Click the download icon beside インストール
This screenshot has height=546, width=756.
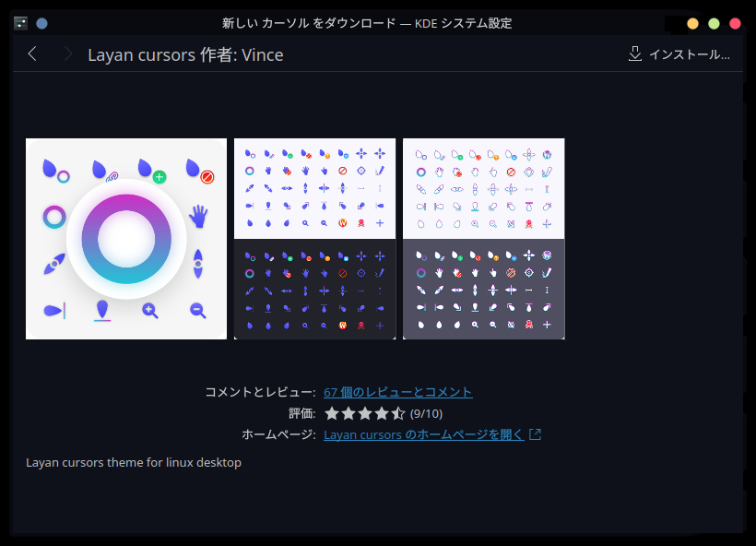(x=635, y=54)
